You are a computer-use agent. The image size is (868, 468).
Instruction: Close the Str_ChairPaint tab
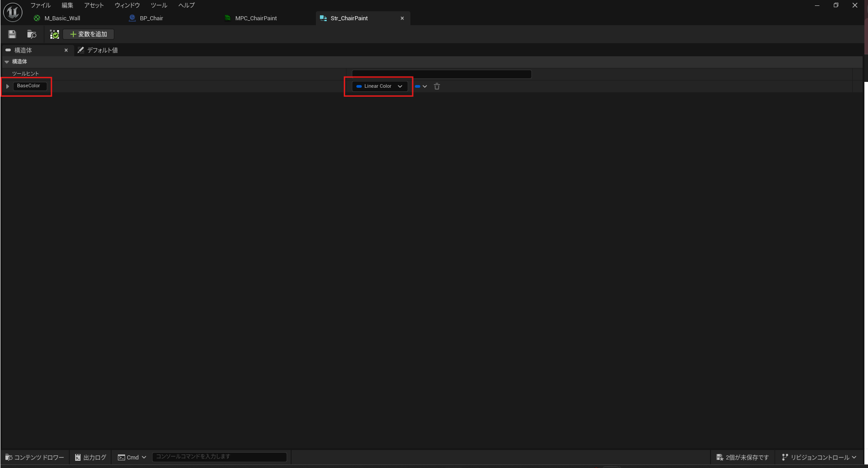point(402,18)
